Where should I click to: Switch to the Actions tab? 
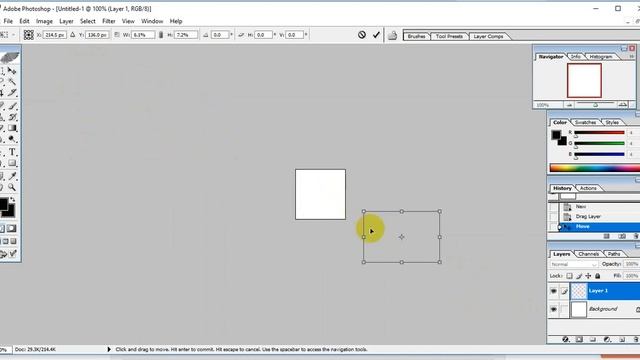point(588,188)
